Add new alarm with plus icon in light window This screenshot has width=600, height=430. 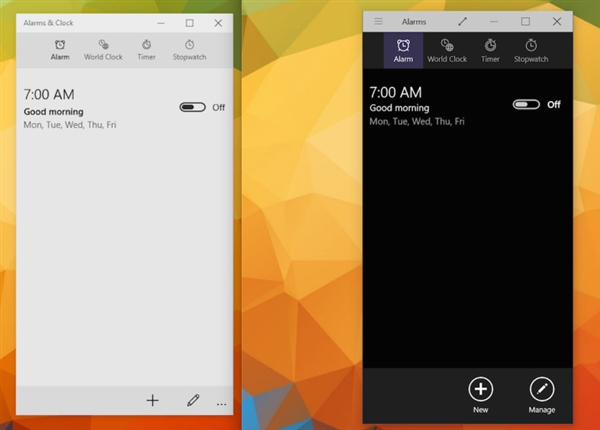(153, 400)
